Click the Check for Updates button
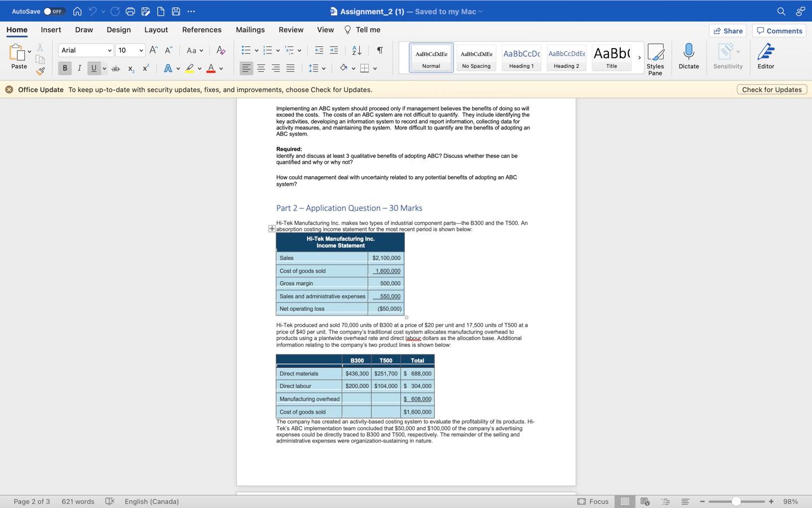 click(x=771, y=89)
